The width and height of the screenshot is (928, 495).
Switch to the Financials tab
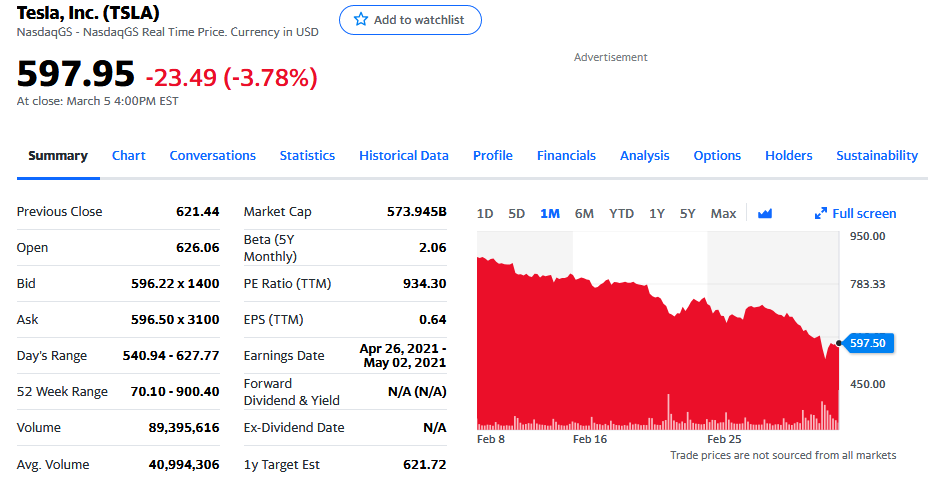coord(566,155)
